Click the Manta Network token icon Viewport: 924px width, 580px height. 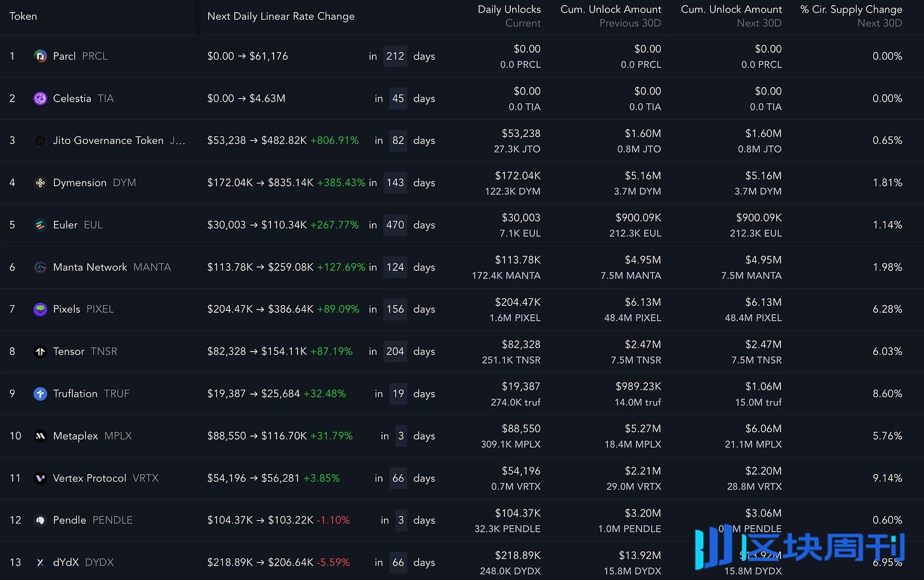[40, 267]
